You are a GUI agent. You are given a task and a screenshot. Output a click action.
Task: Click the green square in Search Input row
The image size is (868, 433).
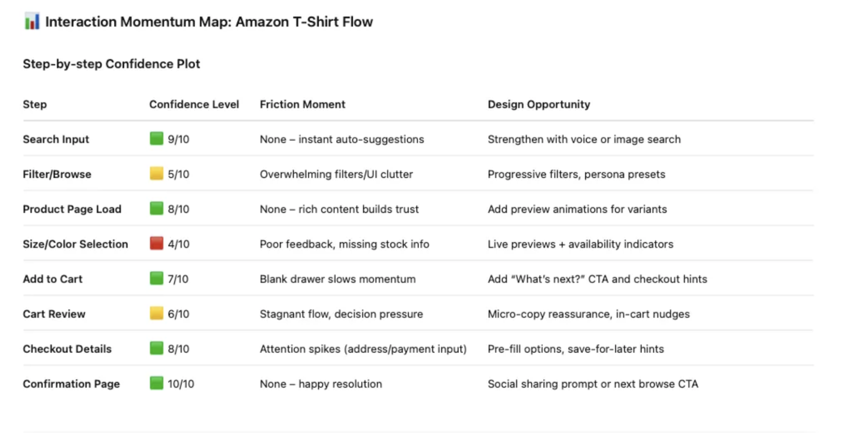click(x=156, y=138)
